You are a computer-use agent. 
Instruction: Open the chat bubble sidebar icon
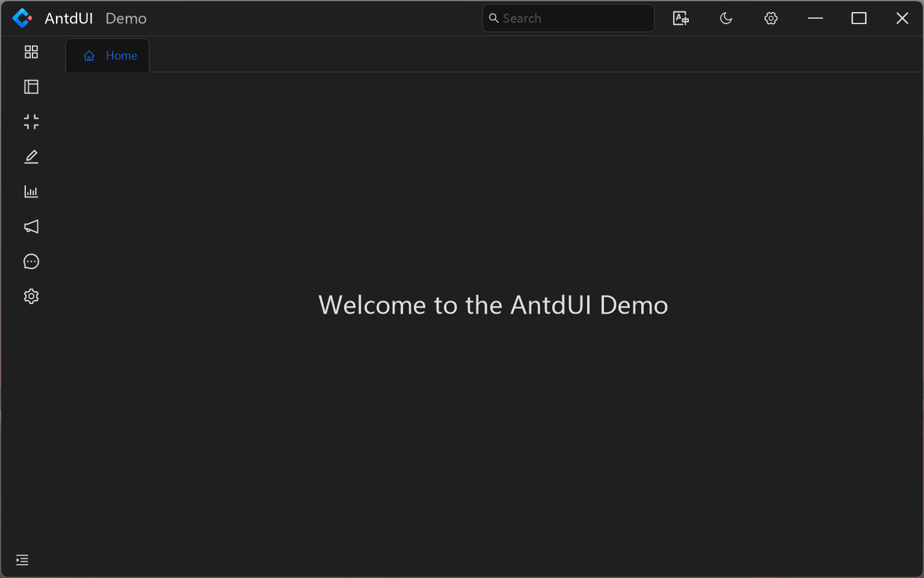click(31, 262)
